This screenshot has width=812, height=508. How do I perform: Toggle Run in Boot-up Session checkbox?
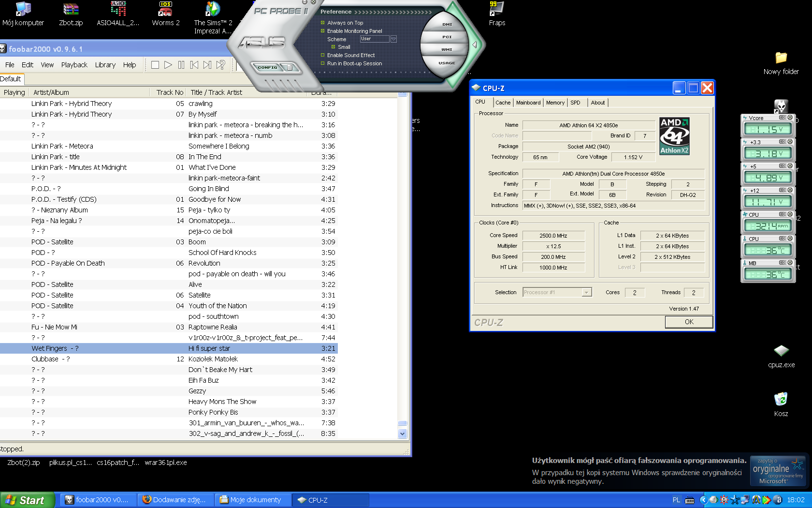pos(323,63)
